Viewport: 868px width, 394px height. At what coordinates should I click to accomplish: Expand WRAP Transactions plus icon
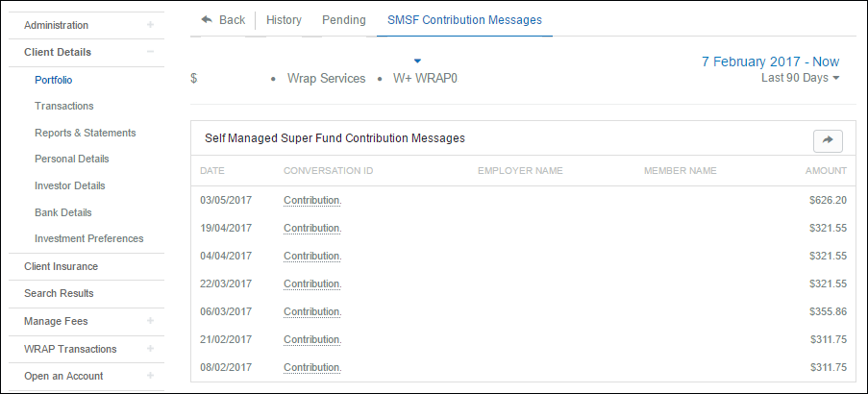[x=150, y=349]
